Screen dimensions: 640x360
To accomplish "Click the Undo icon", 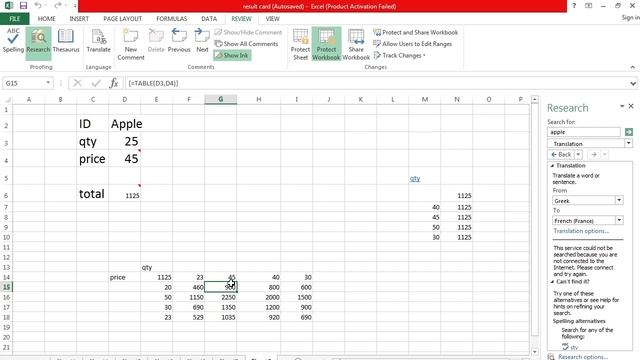I will pyautogui.click(x=38, y=6).
